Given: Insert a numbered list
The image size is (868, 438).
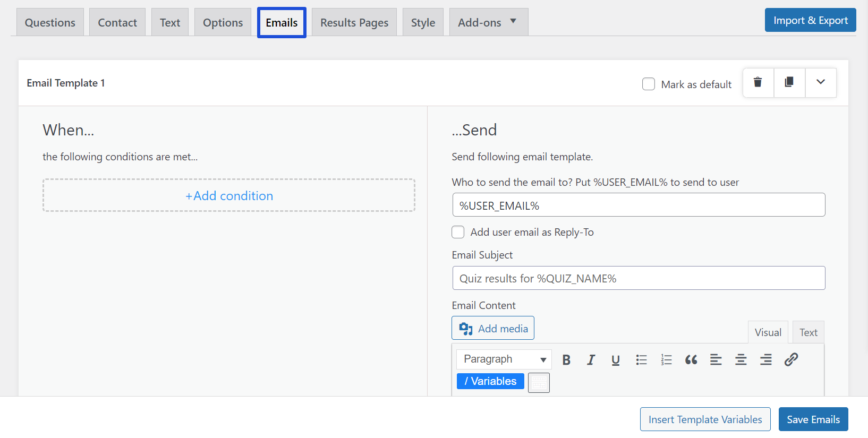Looking at the screenshot, I should point(666,360).
